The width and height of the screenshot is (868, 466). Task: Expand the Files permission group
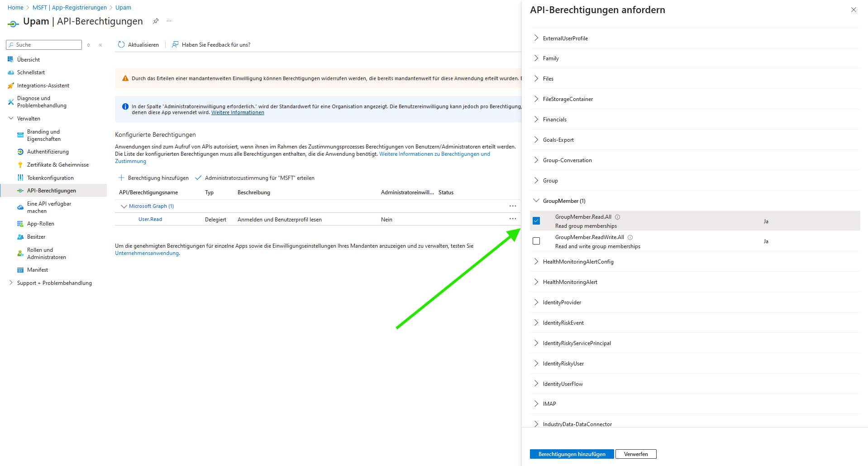536,79
